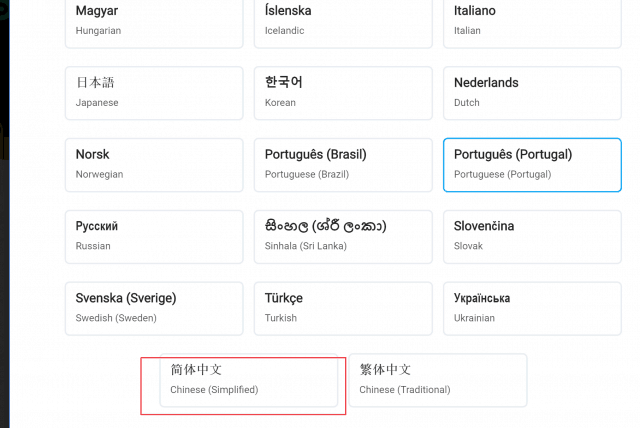Viewport: 640px width, 428px height.
Task: Choose the Korean language card
Action: [x=343, y=93]
